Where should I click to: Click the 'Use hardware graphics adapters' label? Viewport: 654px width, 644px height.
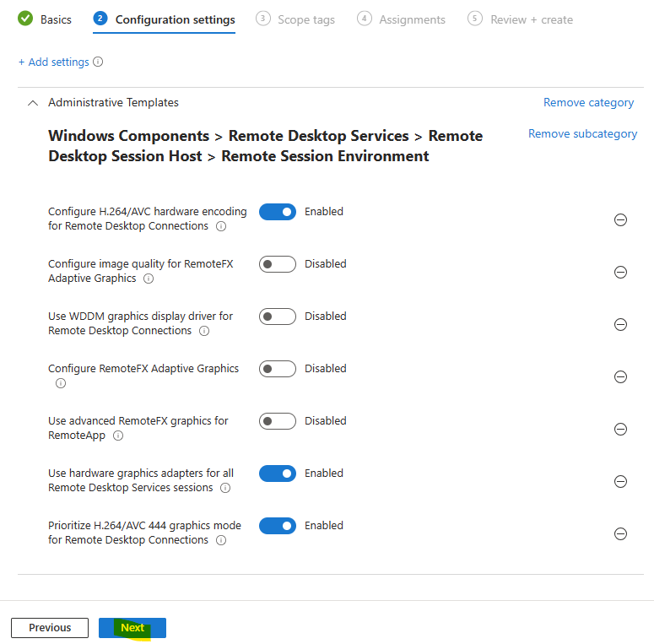click(141, 480)
